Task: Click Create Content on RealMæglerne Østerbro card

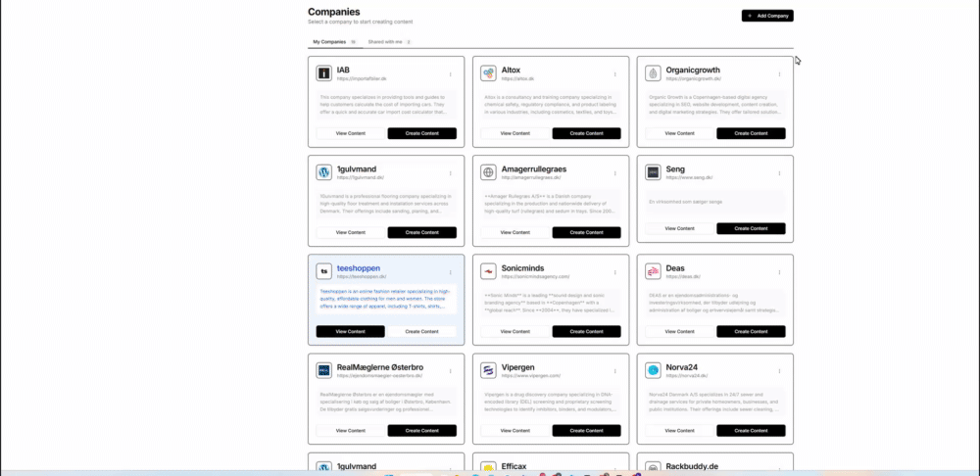Action: coord(421,430)
